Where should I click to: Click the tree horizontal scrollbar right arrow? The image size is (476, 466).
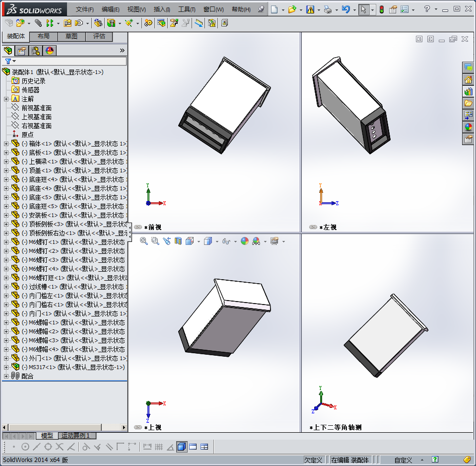[x=124, y=427]
